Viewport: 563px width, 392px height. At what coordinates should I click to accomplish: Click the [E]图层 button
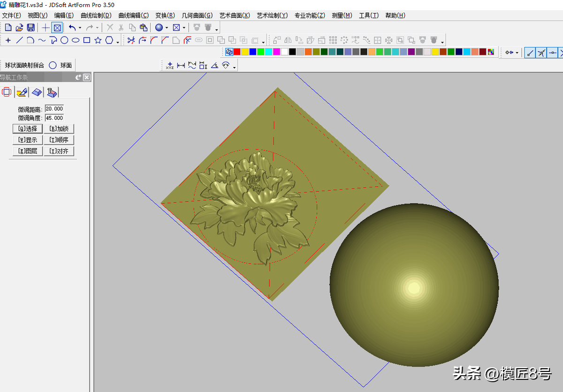click(x=28, y=151)
